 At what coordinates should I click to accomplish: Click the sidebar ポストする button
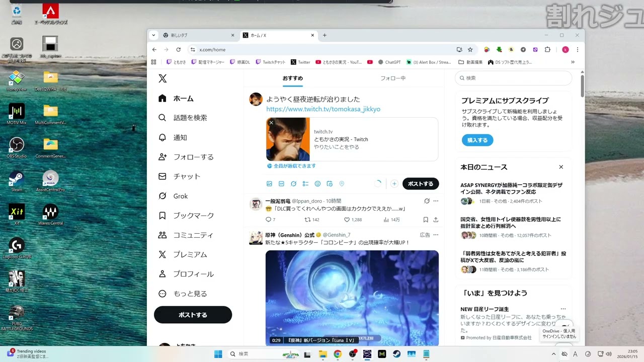tap(193, 315)
